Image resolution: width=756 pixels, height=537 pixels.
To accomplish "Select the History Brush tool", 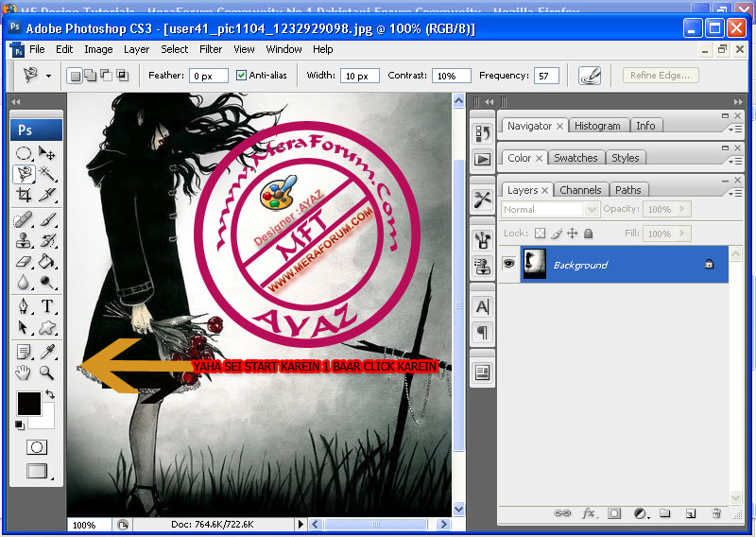I will (46, 240).
